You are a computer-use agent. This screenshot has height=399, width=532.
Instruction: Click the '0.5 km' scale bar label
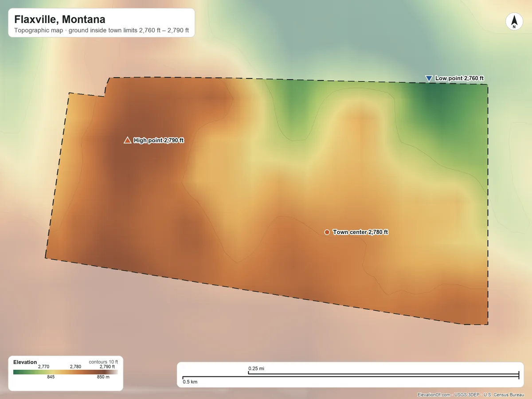pyautogui.click(x=190, y=382)
